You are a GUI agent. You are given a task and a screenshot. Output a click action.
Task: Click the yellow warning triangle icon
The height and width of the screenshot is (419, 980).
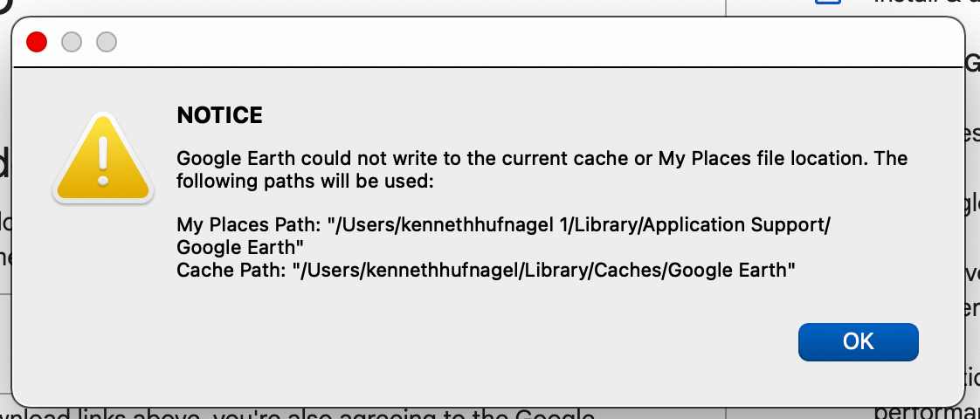coord(105,159)
